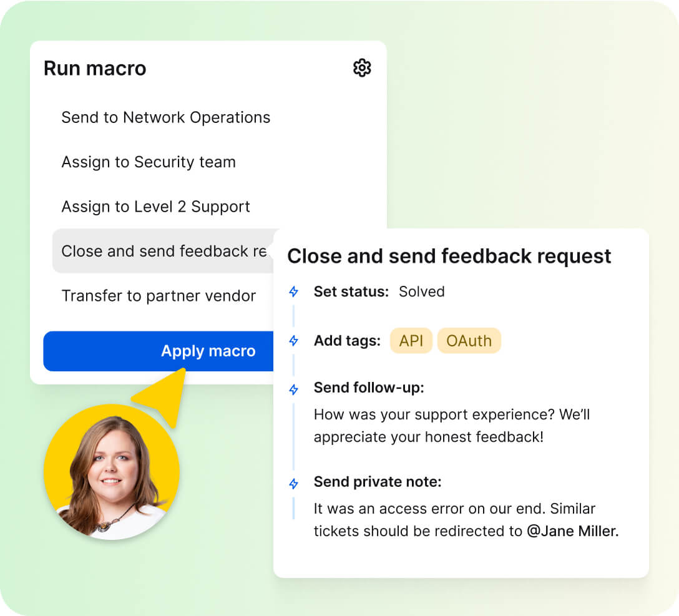Screen dimensions: 679x616
Task: Click the OAuth tag chip
Action: point(469,341)
